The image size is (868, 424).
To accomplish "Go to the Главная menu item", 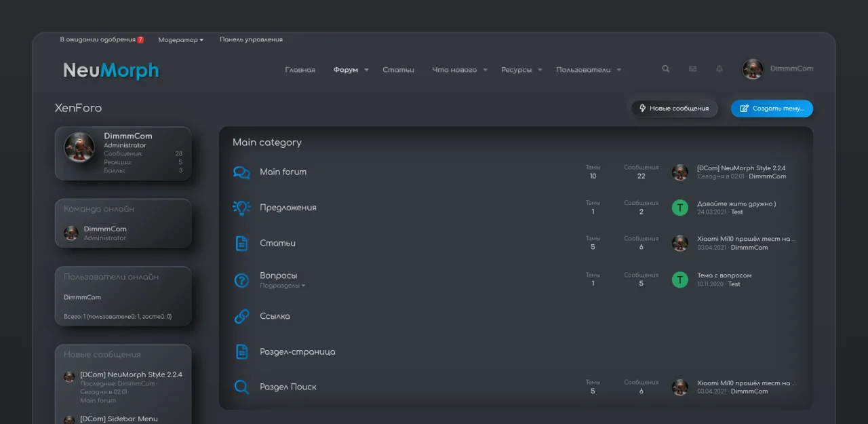I will [x=300, y=70].
